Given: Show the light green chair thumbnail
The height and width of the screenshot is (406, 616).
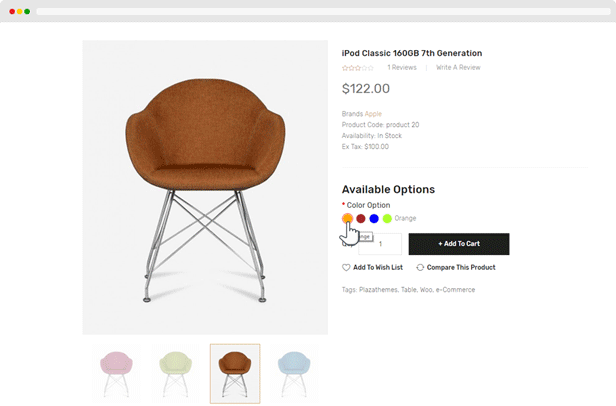Looking at the screenshot, I should tap(175, 374).
